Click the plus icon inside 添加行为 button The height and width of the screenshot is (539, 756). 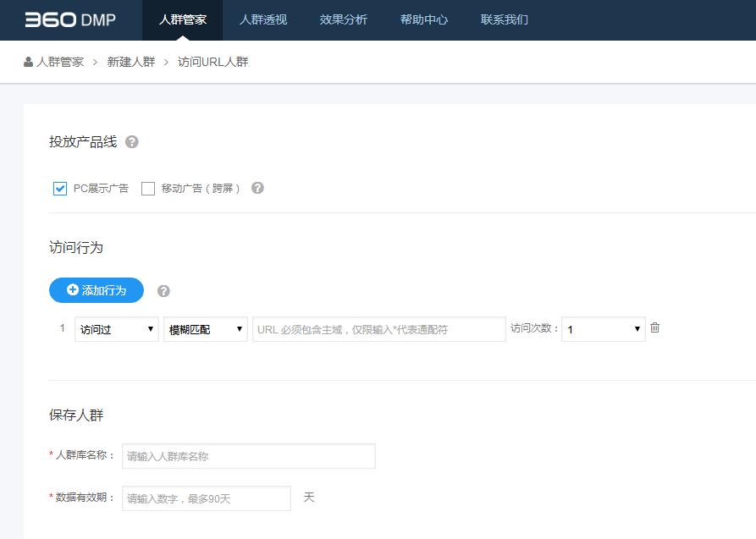pos(72,289)
